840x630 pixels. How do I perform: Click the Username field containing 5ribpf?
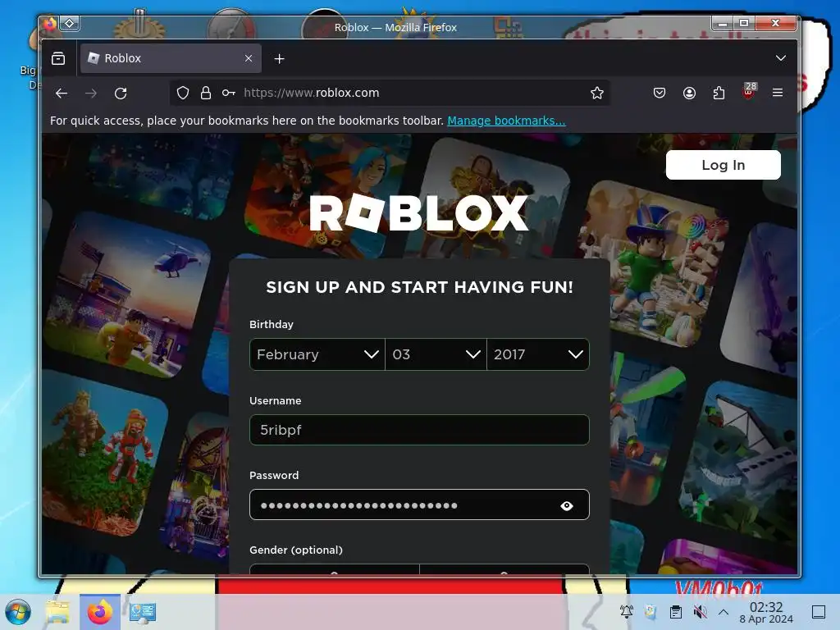pos(419,430)
